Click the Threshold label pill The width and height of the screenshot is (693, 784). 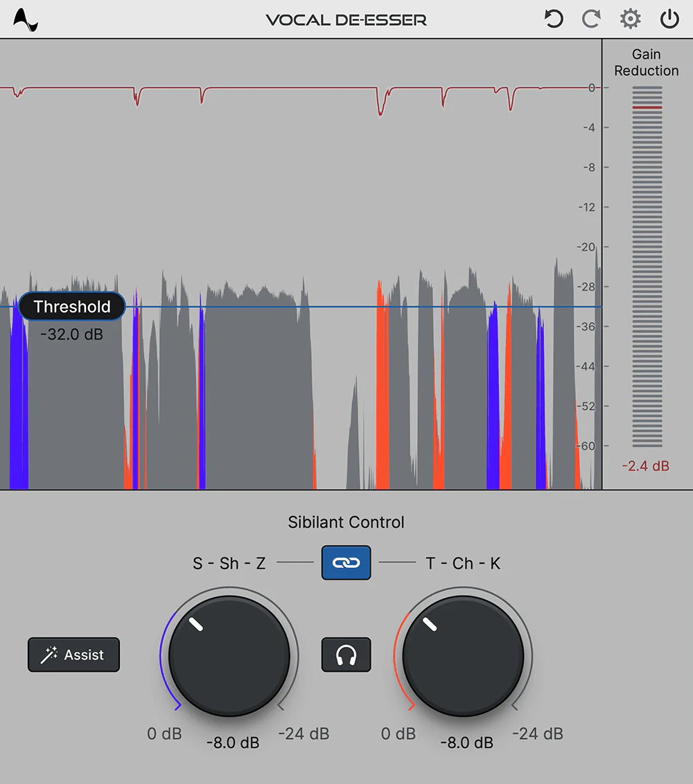click(x=72, y=307)
